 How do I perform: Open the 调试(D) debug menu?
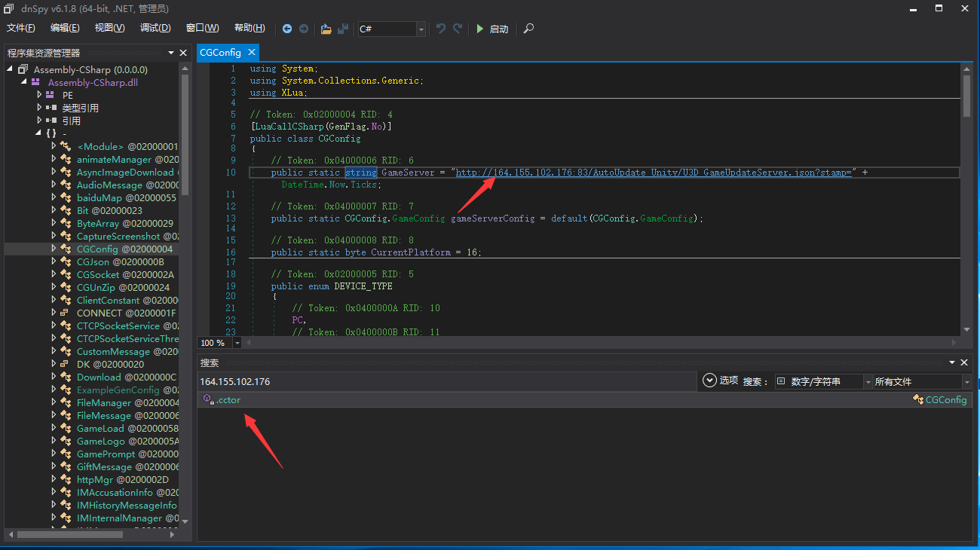(155, 28)
